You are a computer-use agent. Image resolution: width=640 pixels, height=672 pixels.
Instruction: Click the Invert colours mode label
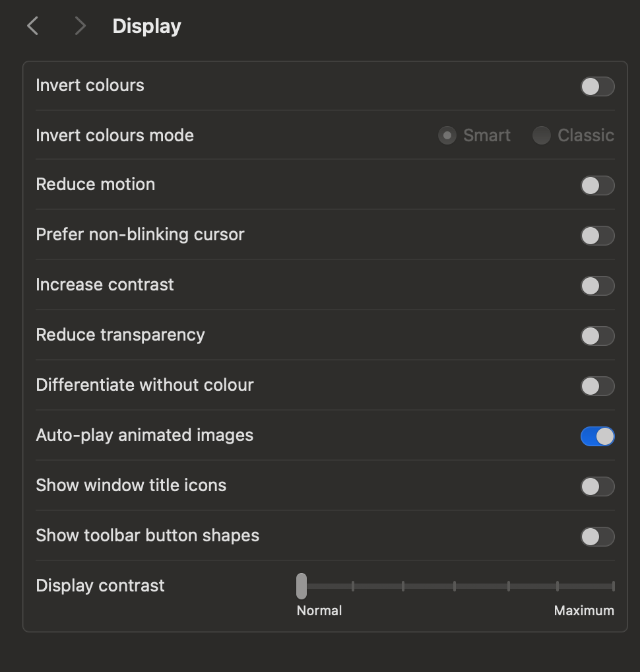click(115, 135)
